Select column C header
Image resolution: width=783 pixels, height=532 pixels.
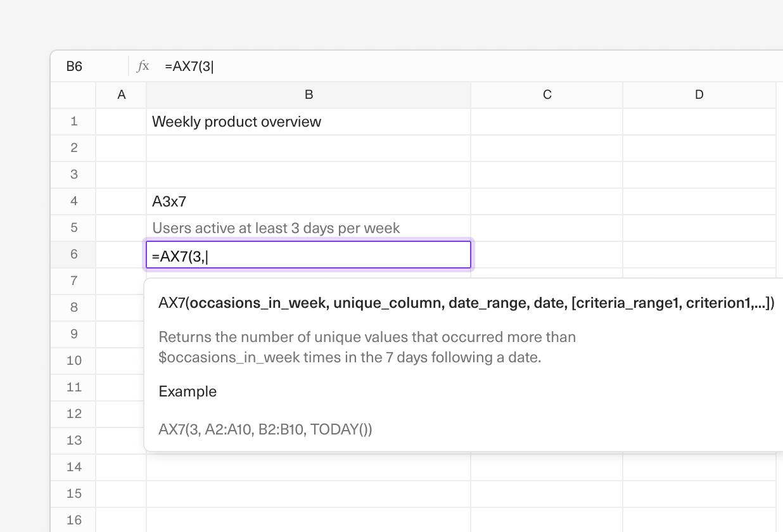(x=547, y=94)
